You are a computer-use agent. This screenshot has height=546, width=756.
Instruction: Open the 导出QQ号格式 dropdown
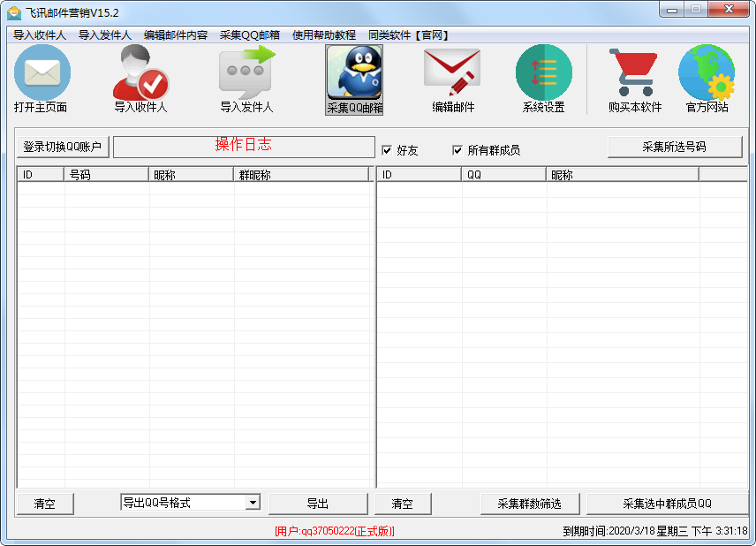coord(254,503)
